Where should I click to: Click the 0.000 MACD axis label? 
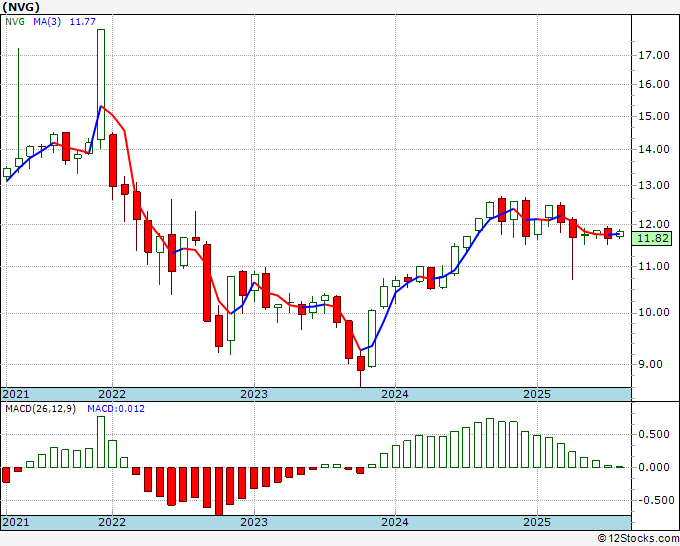pos(654,467)
